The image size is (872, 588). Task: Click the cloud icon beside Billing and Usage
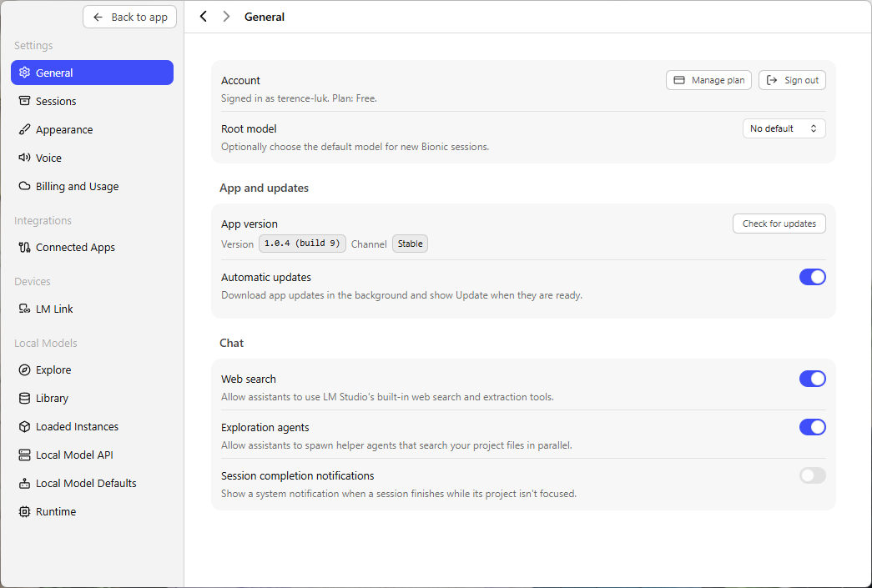click(x=24, y=186)
